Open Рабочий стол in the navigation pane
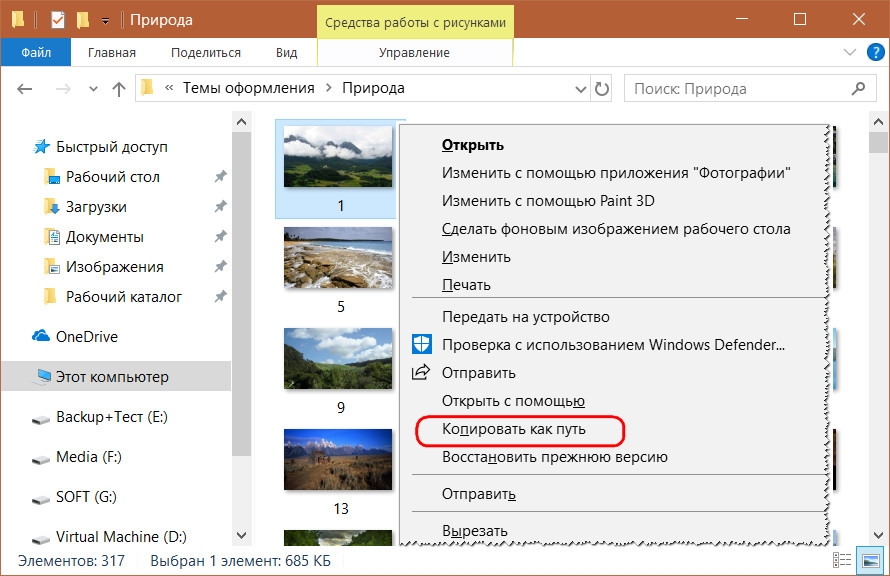 coord(112,176)
